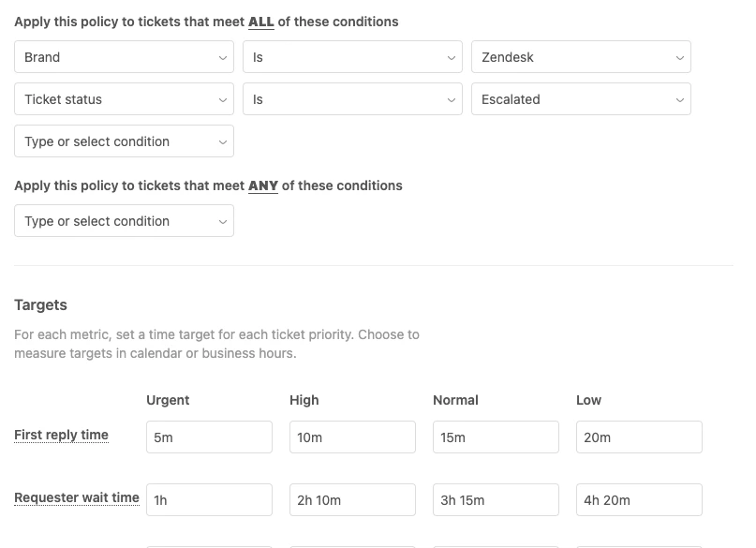Expand the Escalated value dropdown
Viewport: 756px width, 548px height.
tap(581, 99)
